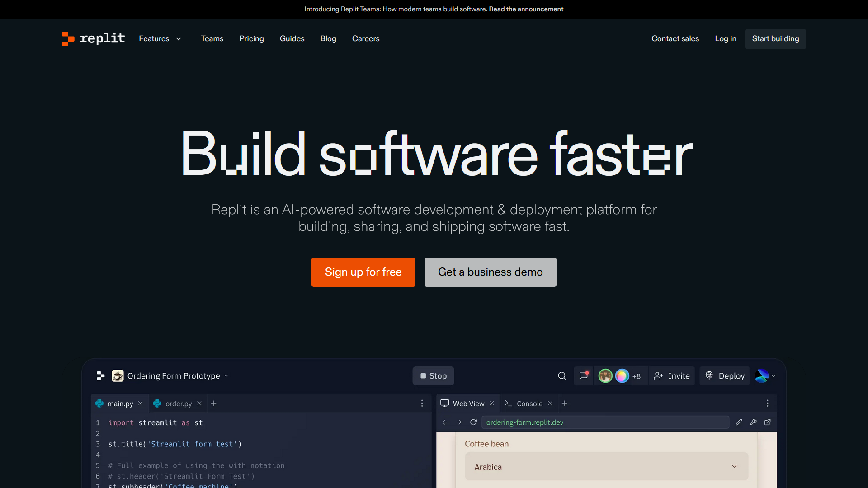The width and height of the screenshot is (868, 488).
Task: Open the search magnifier in the IDE toolbar
Action: [x=562, y=376]
